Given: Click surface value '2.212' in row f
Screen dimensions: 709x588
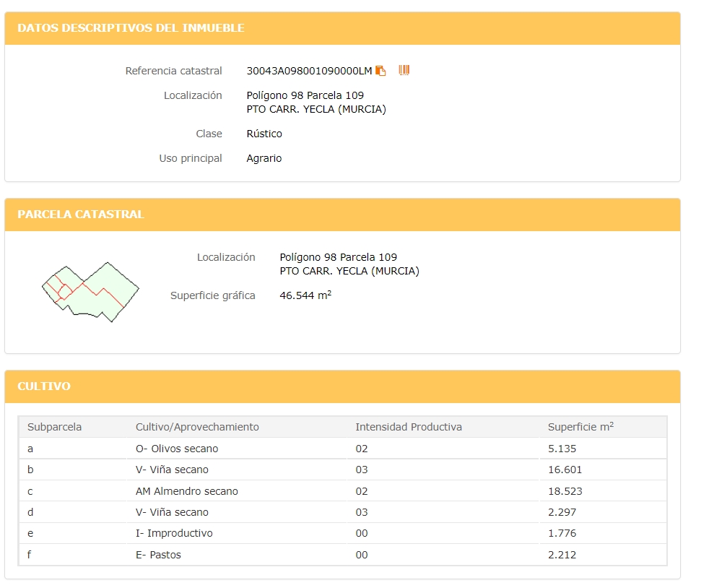Looking at the screenshot, I should (x=562, y=555).
